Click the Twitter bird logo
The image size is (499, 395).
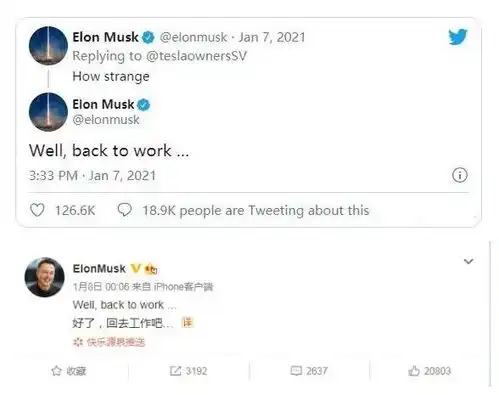[x=458, y=37]
